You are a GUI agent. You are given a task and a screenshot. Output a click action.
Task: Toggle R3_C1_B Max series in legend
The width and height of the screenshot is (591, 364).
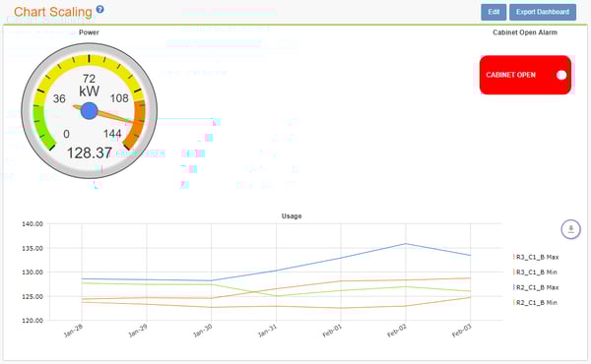[536, 257]
